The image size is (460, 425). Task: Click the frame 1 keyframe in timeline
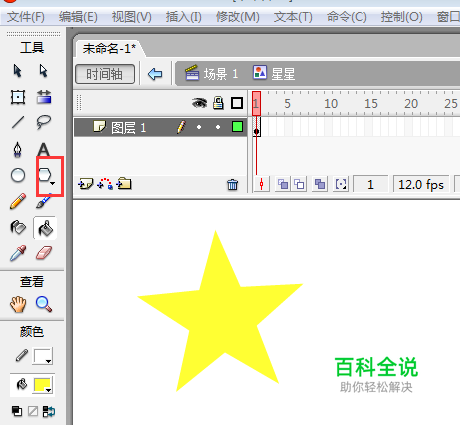(x=256, y=127)
